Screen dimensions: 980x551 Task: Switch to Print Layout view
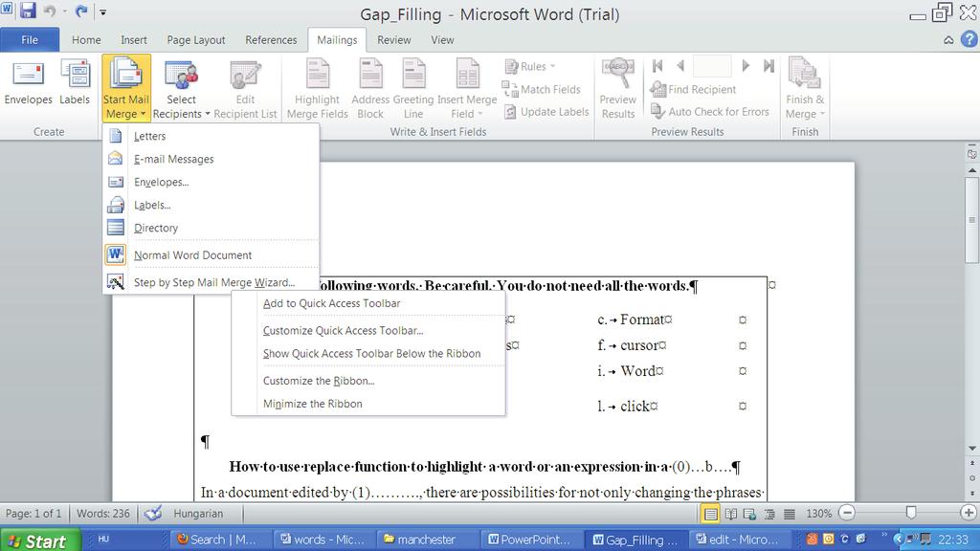click(711, 514)
